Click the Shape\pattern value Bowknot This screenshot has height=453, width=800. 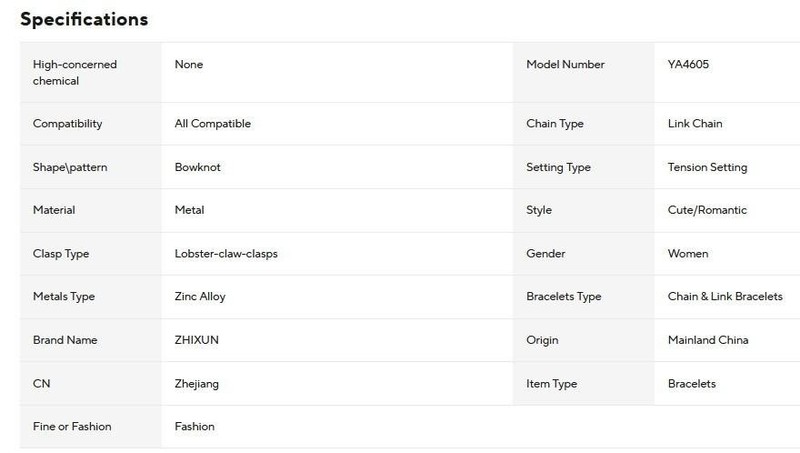click(197, 167)
